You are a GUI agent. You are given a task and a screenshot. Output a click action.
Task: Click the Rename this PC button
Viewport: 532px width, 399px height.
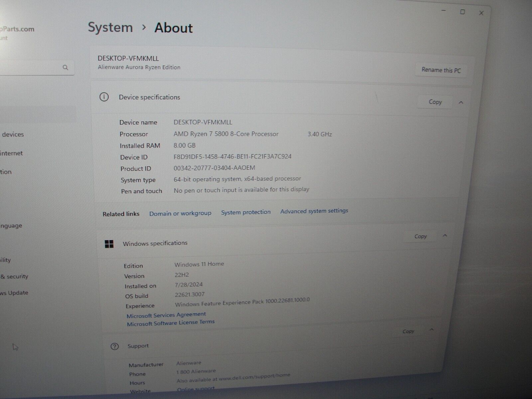point(441,70)
